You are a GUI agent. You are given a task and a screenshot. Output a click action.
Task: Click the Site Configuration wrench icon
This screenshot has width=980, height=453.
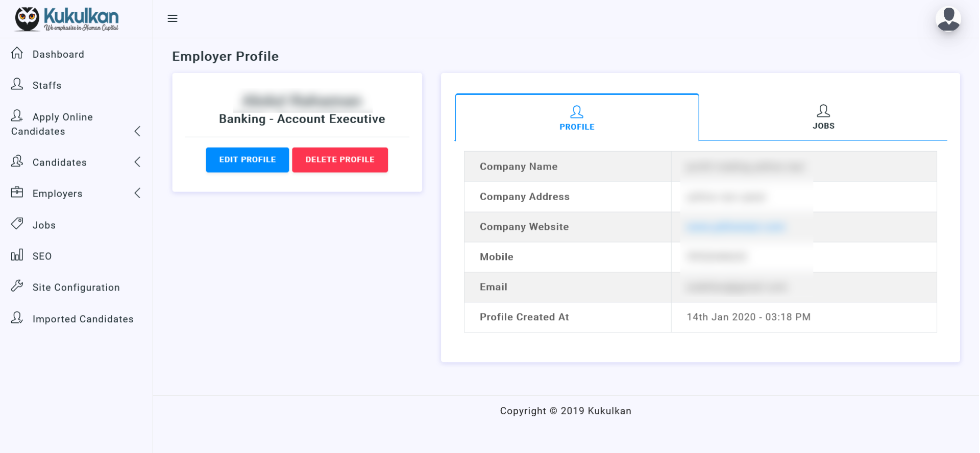[x=17, y=286]
